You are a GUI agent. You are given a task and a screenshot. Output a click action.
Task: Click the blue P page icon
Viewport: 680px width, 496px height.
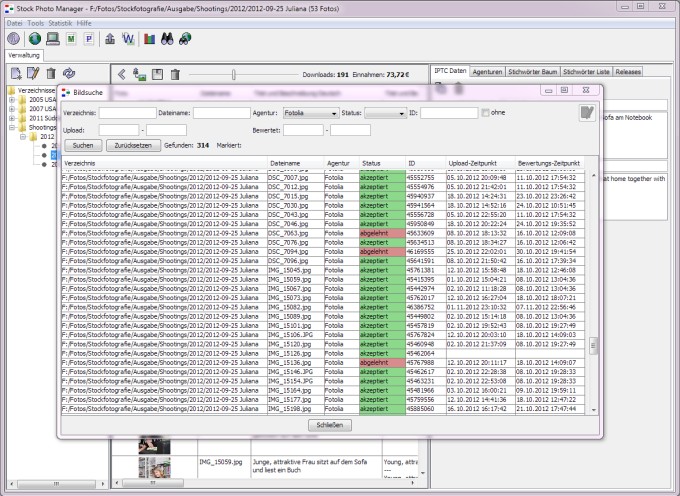click(x=89, y=39)
